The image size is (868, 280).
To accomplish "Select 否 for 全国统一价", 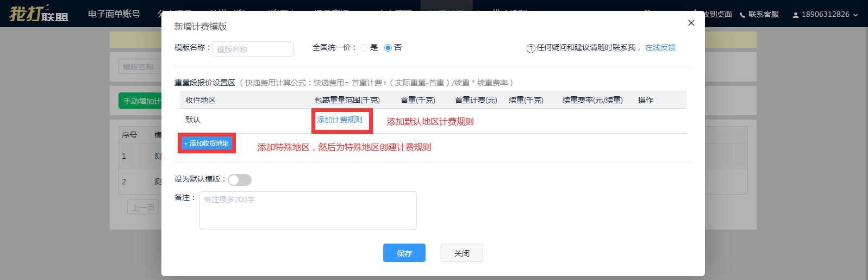I will (388, 48).
